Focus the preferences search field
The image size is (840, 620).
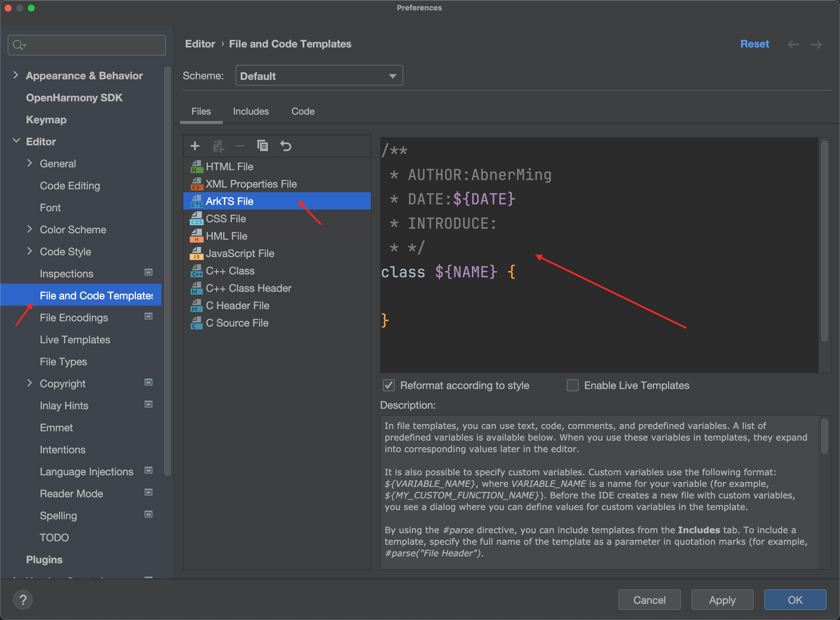pyautogui.click(x=86, y=45)
